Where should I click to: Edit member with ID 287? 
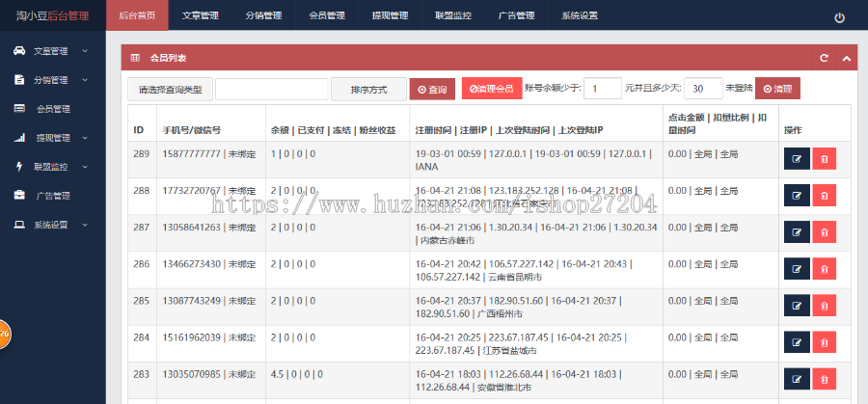(x=797, y=231)
